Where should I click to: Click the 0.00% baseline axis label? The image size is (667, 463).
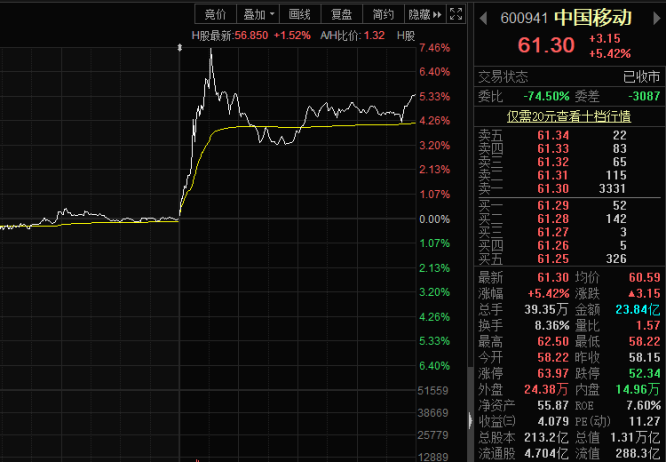pos(435,219)
